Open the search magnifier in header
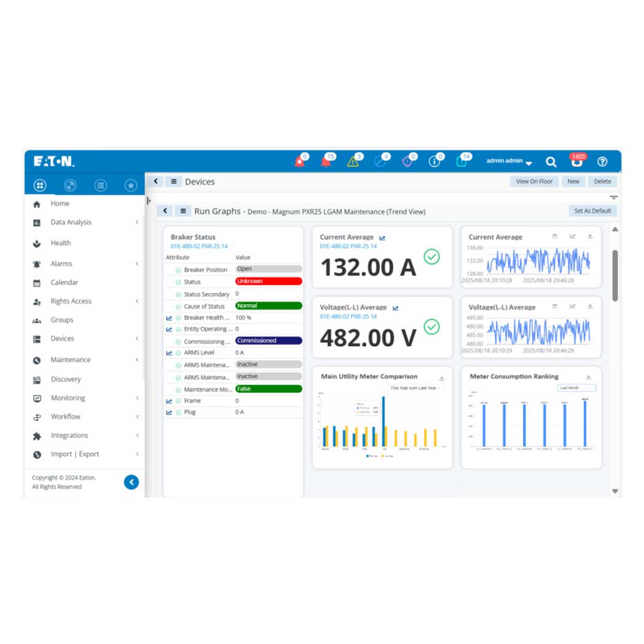This screenshot has height=644, width=644. click(551, 162)
